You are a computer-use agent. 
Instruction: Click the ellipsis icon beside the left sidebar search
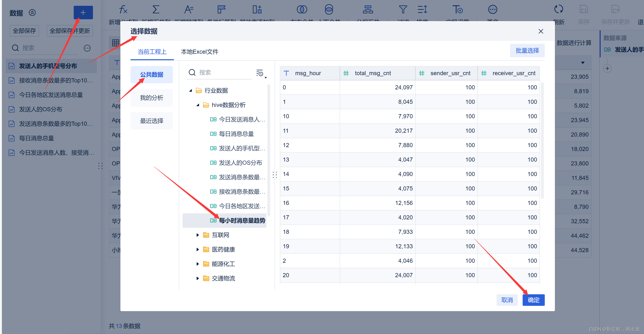tap(87, 48)
